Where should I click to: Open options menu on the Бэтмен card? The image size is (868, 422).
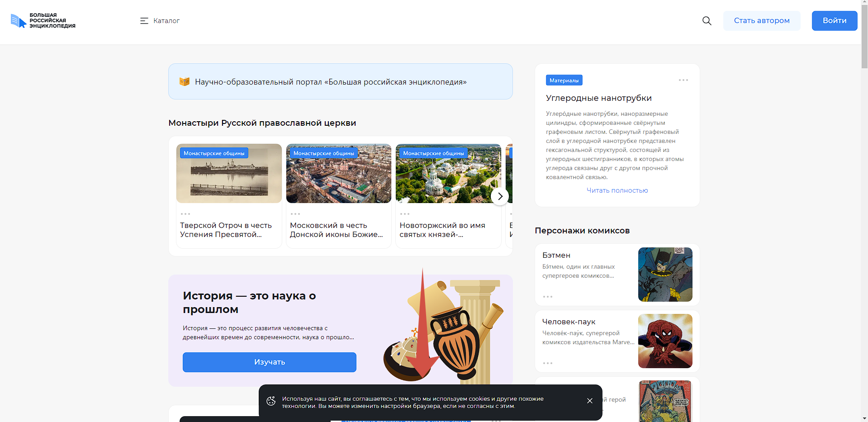click(548, 297)
